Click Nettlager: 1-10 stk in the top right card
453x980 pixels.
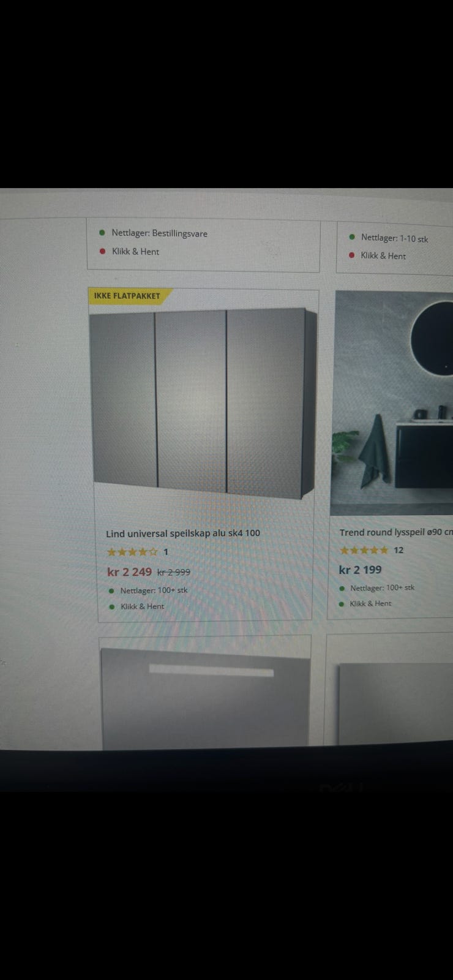click(394, 238)
